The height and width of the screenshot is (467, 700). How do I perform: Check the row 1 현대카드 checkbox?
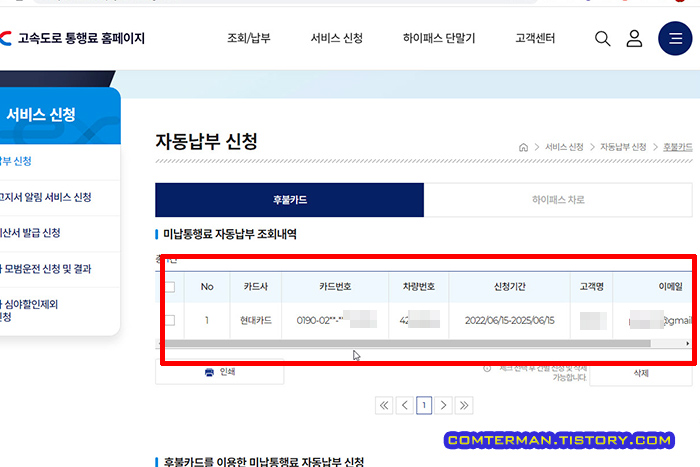coord(170,320)
